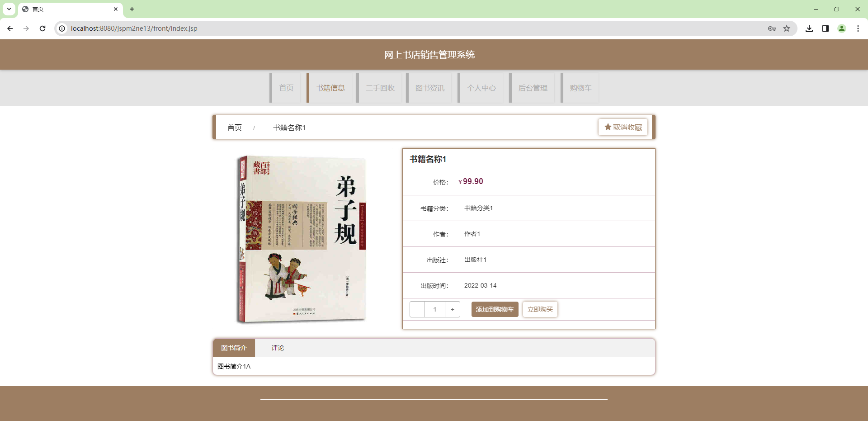Open the 后台管理 menu entry
868x421 pixels.
click(533, 88)
